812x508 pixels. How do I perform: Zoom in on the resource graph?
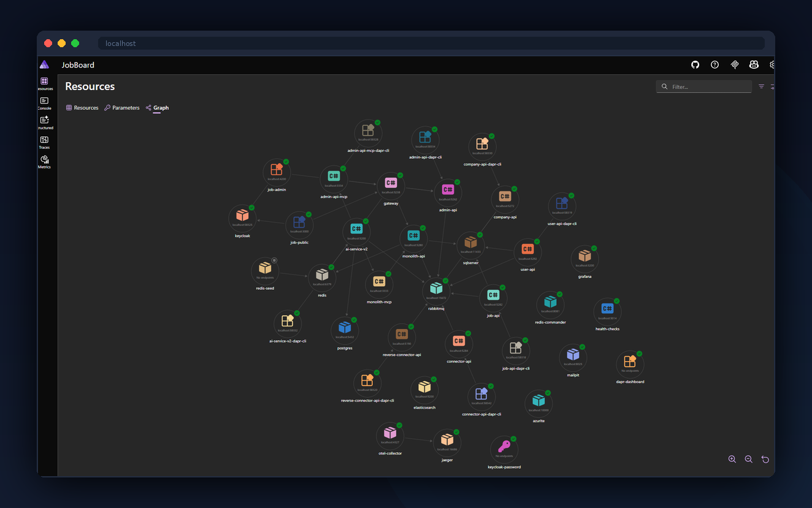(732, 459)
